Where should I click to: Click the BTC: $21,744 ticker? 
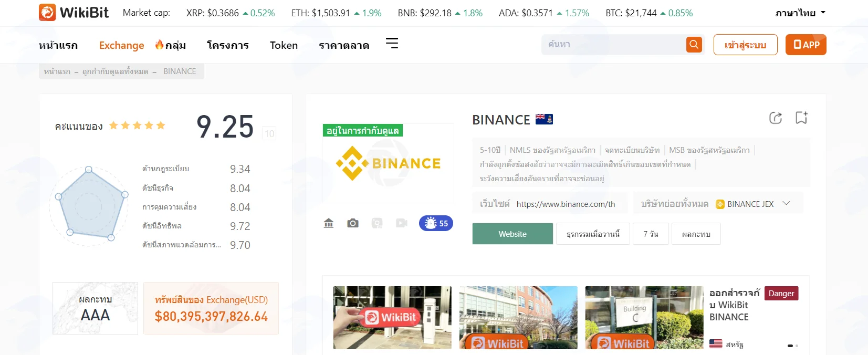click(x=649, y=13)
